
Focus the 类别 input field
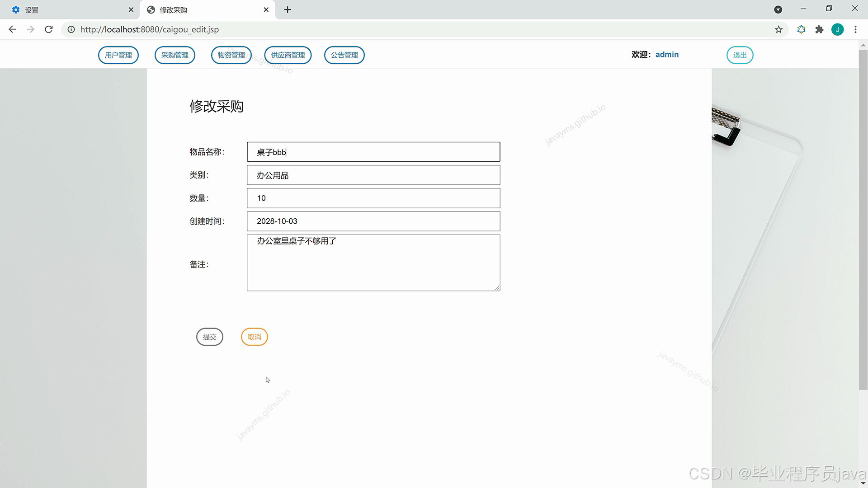point(373,175)
